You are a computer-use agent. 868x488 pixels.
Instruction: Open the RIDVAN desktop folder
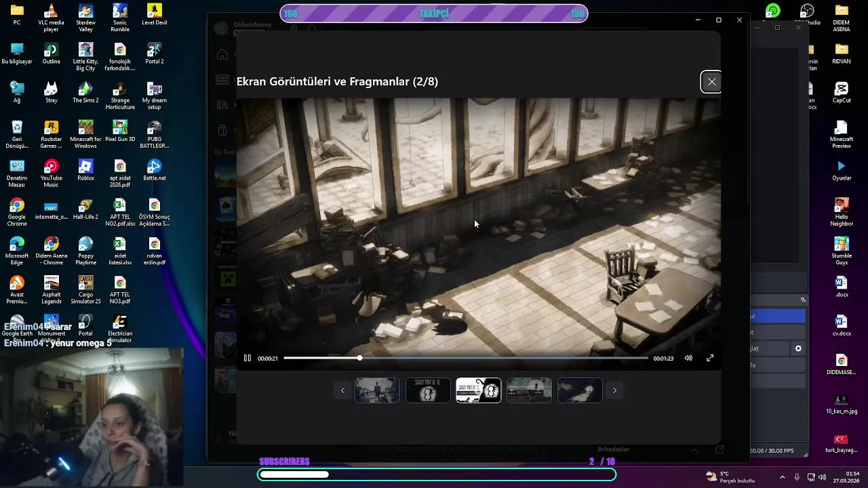tap(842, 54)
